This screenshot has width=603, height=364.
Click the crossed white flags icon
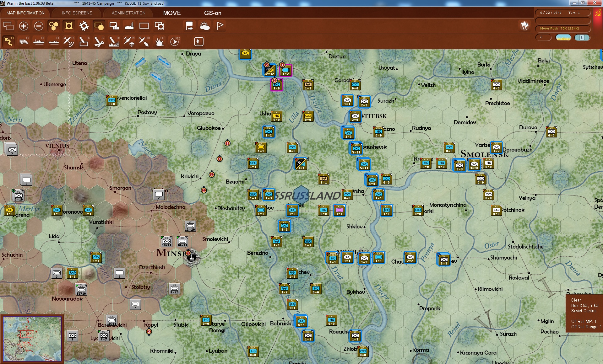click(524, 26)
